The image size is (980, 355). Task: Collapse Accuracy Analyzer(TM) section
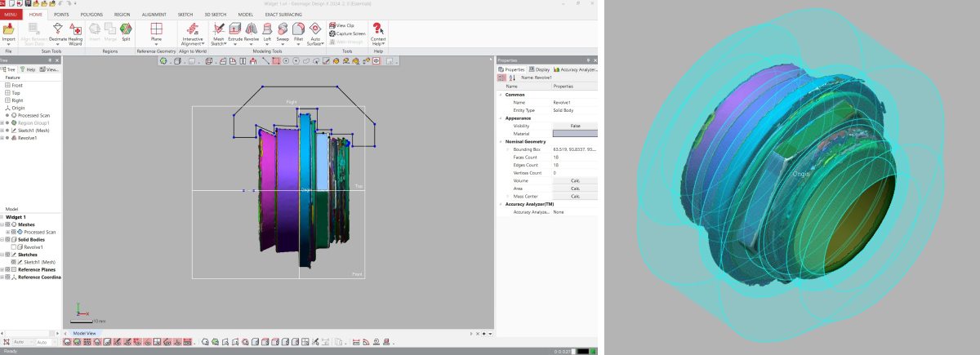click(501, 203)
